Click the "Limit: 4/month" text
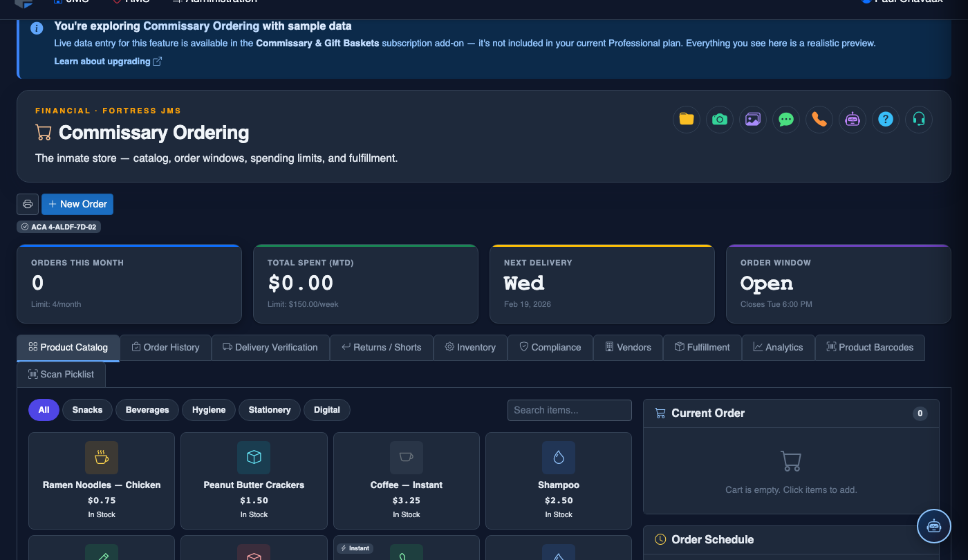Image resolution: width=968 pixels, height=560 pixels. [56, 304]
